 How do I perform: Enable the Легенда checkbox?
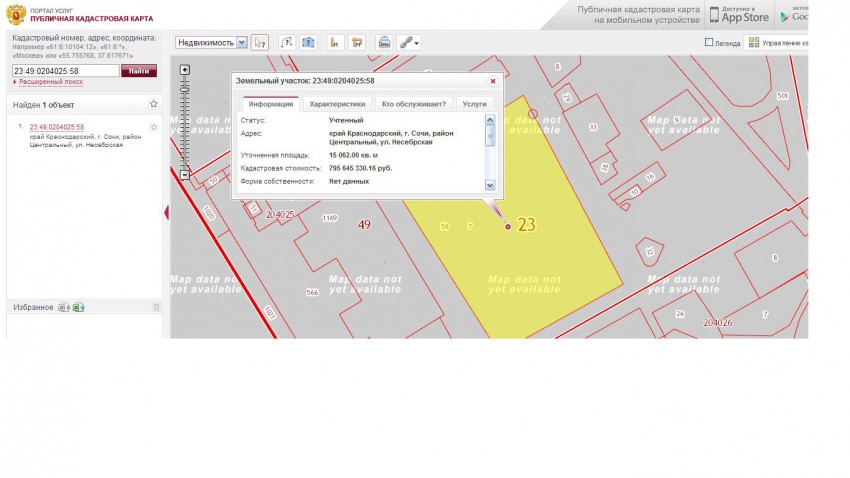click(709, 43)
